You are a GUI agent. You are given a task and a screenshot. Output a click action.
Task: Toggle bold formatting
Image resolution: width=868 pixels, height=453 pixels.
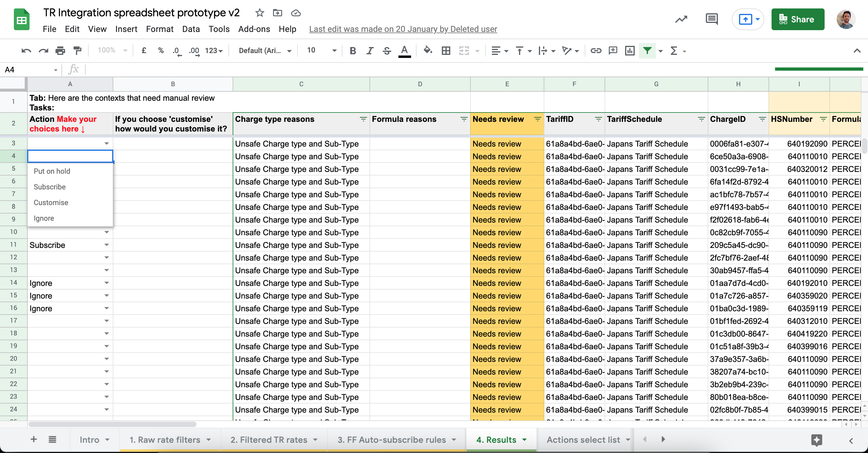[352, 51]
